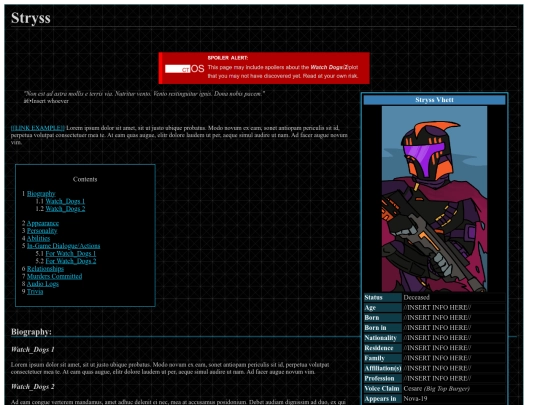
Task: Go to Personality section link
Action: click(x=42, y=231)
